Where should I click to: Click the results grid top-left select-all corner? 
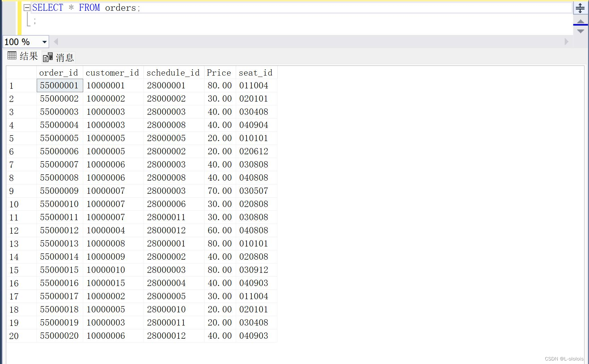point(21,72)
